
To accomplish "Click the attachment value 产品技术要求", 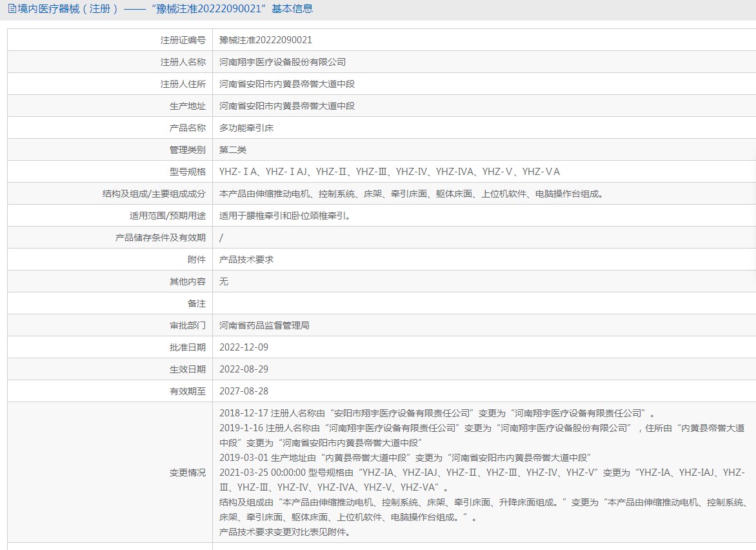I will click(x=246, y=260).
